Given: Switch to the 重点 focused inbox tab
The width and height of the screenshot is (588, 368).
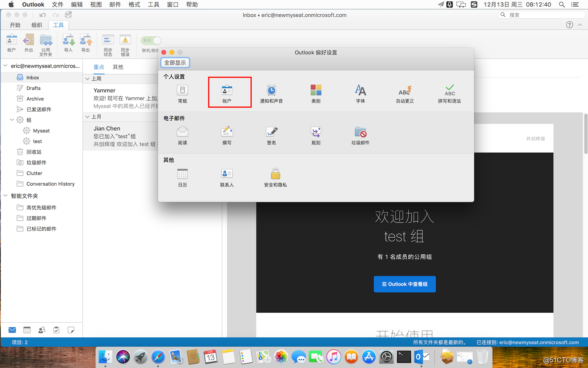Looking at the screenshot, I should 99,67.
